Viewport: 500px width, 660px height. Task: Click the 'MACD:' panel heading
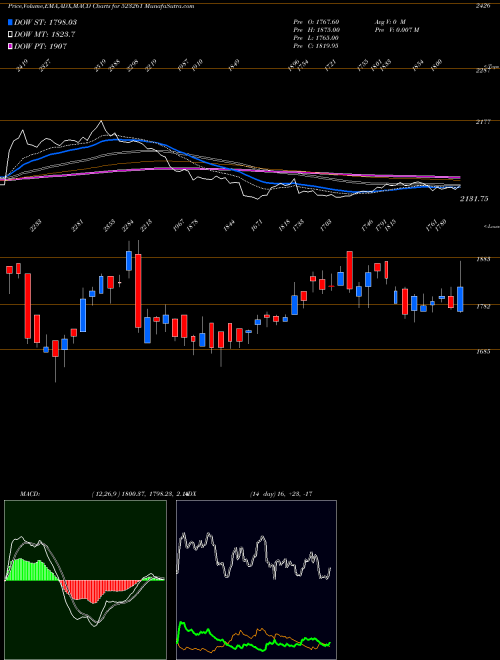pos(29,494)
